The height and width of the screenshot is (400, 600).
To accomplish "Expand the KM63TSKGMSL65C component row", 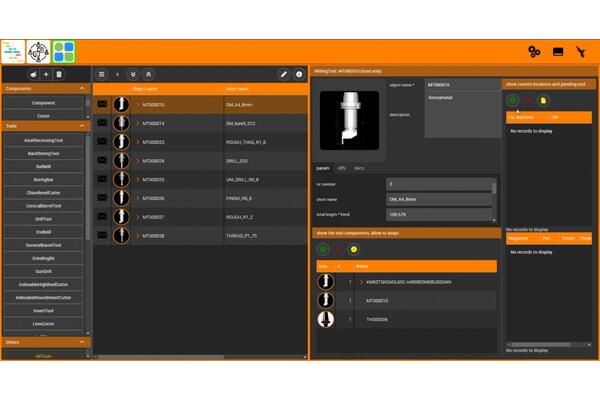I will (x=360, y=282).
